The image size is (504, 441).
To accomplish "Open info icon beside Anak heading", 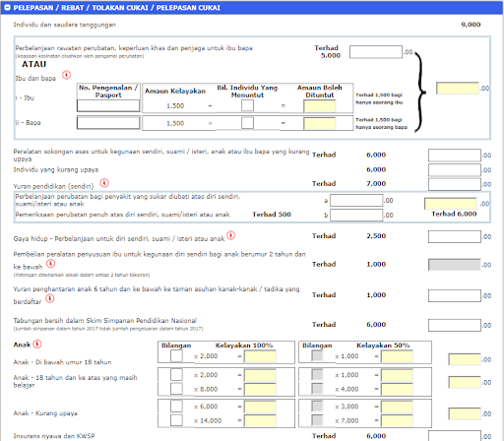I will 37,345.
